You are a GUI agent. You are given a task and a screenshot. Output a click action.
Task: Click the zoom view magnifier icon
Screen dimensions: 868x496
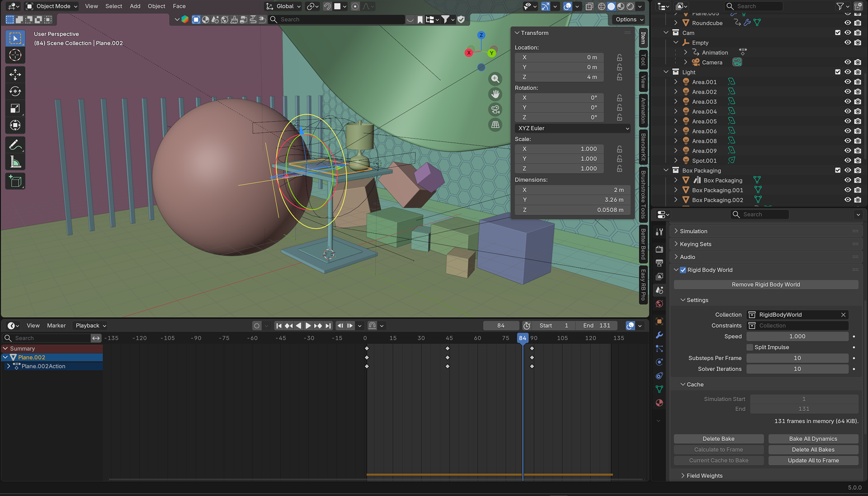point(495,79)
